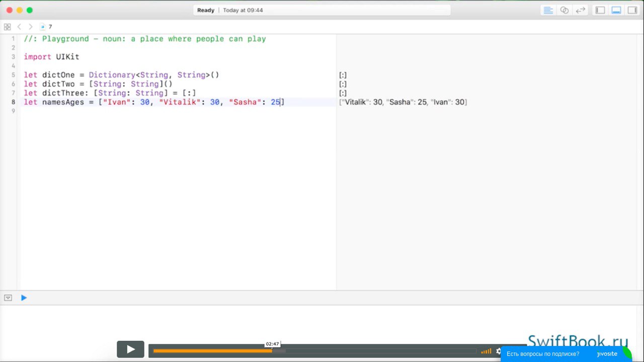Image resolution: width=644 pixels, height=362 pixels.
Task: Click the '[:]' result for dictTwo line
Action: (x=343, y=84)
